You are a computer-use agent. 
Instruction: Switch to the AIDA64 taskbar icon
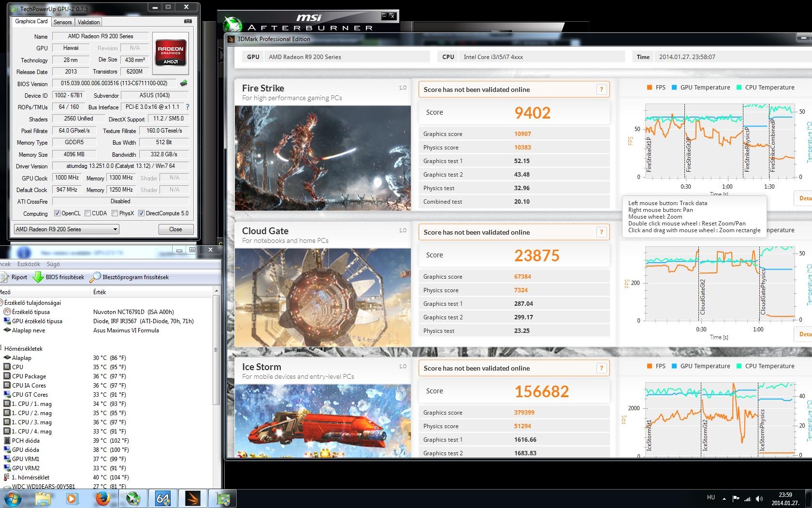tap(163, 498)
